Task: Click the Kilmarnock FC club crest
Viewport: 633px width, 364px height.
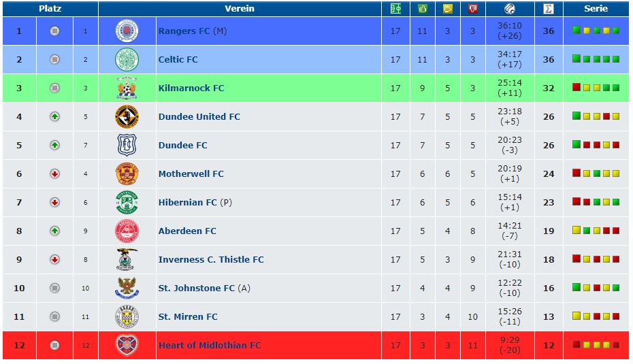Action: pyautogui.click(x=127, y=88)
